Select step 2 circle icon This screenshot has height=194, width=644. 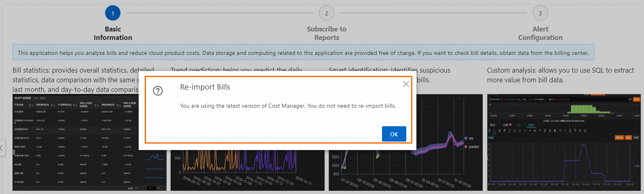327,13
